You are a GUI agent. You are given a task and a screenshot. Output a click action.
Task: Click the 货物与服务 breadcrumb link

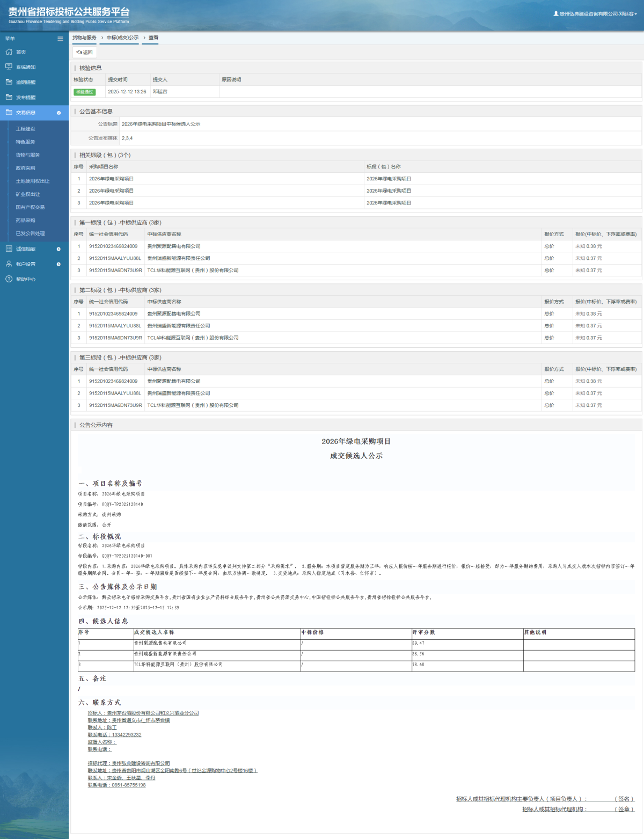pyautogui.click(x=84, y=38)
